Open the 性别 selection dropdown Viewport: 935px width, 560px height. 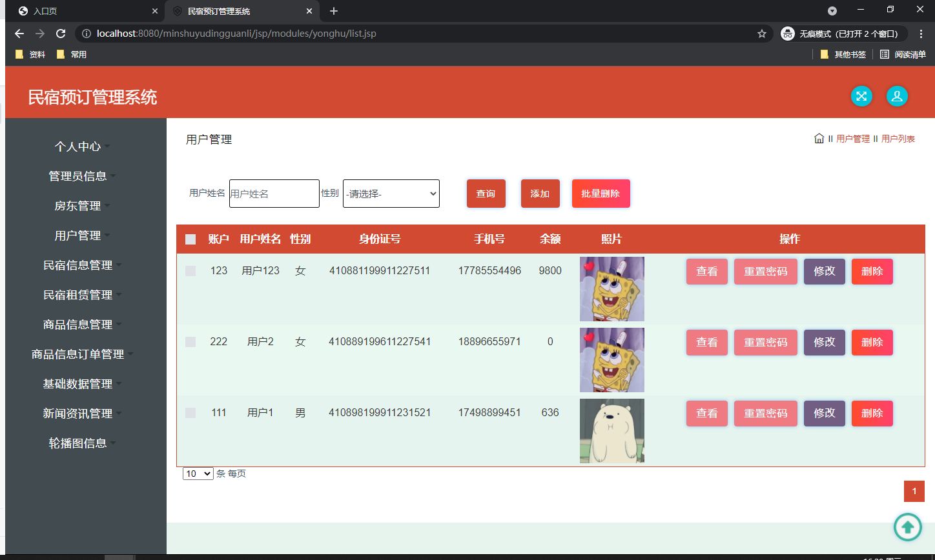[391, 194]
